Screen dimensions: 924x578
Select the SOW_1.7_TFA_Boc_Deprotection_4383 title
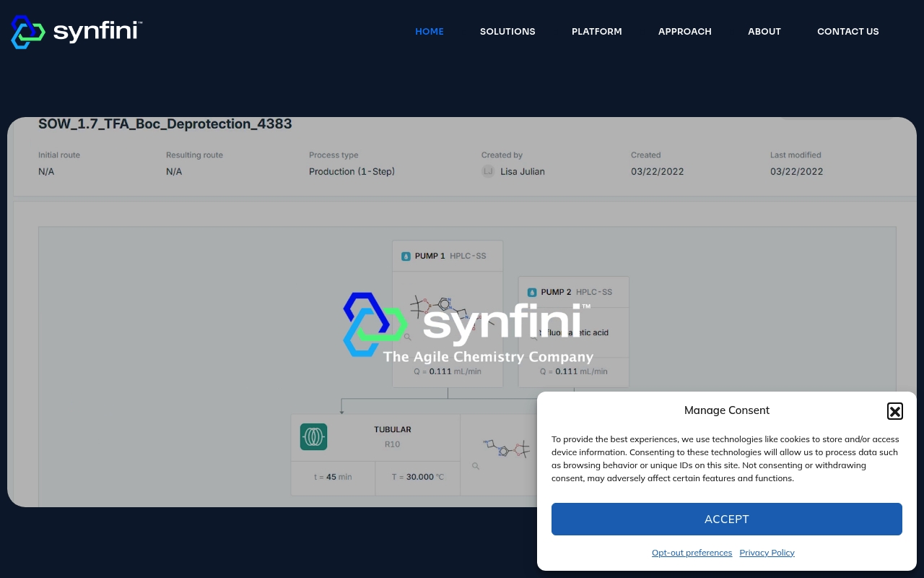165,124
